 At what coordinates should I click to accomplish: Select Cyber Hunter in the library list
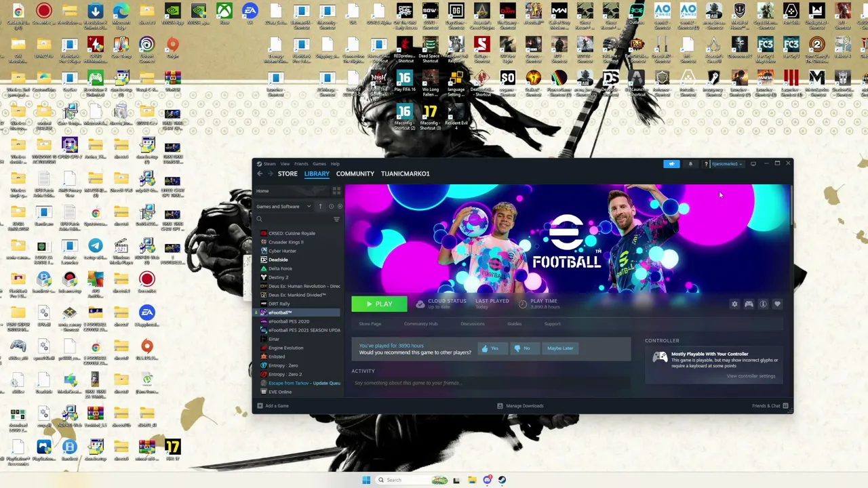pyautogui.click(x=282, y=251)
